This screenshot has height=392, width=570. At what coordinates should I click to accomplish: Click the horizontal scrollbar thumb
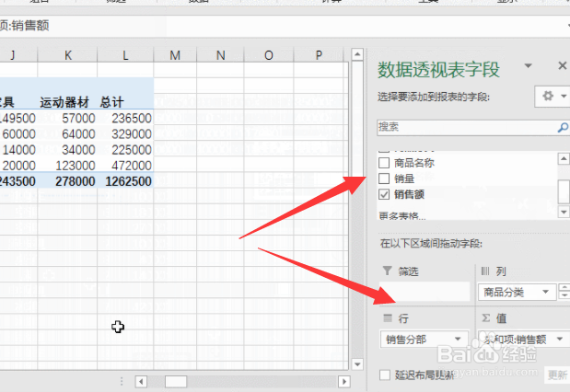pyautogui.click(x=176, y=382)
